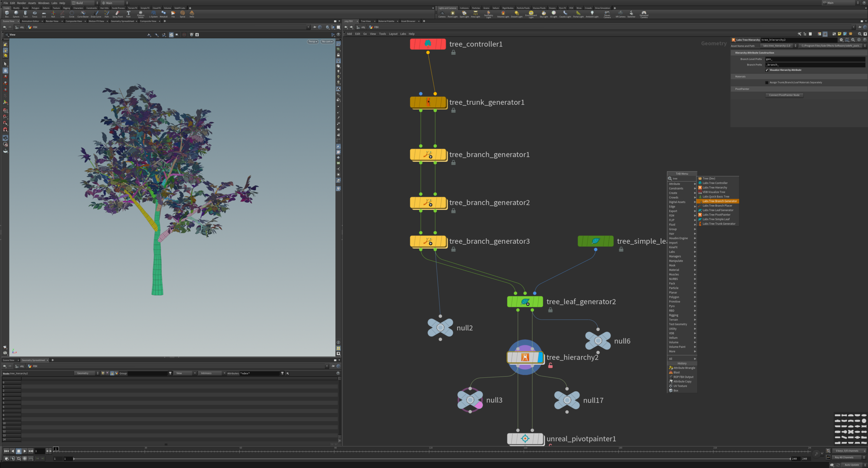
Task: Enable Assign Trunk/Branch/Leaf Materials Separately
Action: 767,82
